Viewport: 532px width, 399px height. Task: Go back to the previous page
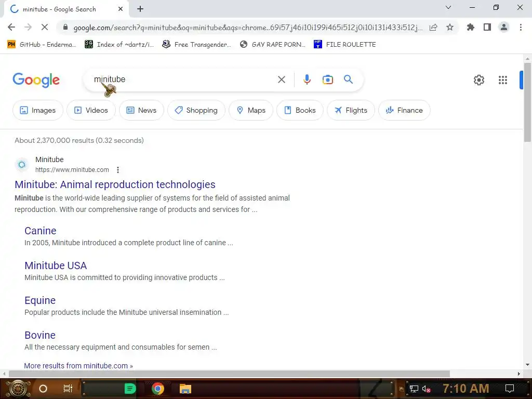pos(11,27)
